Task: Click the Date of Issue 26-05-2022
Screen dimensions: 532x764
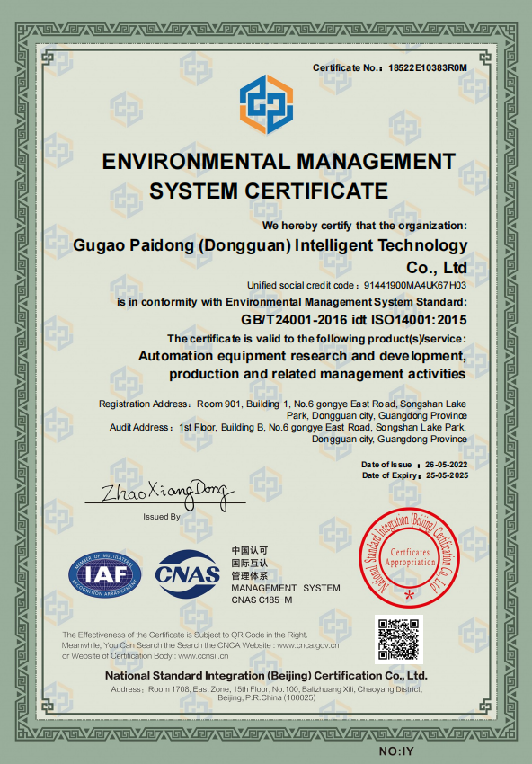Action: coord(414,465)
